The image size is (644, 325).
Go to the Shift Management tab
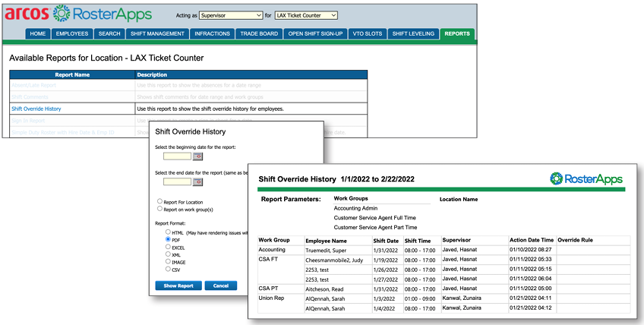(x=156, y=34)
